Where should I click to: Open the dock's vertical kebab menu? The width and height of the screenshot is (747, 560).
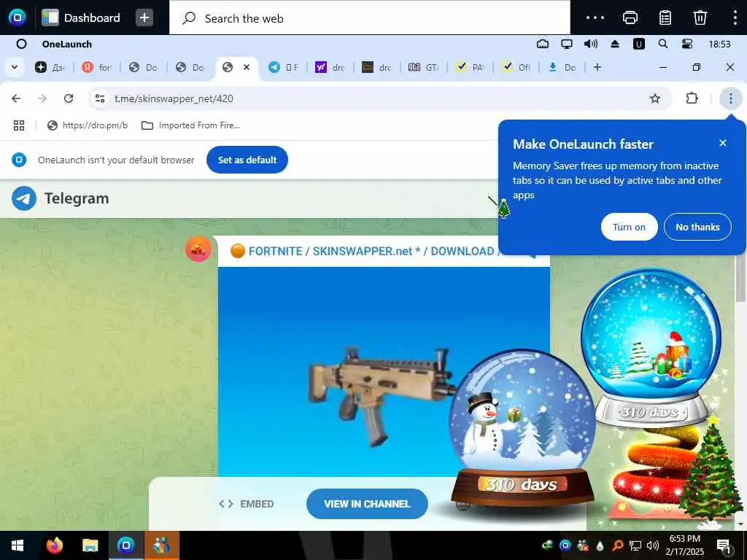point(735,17)
